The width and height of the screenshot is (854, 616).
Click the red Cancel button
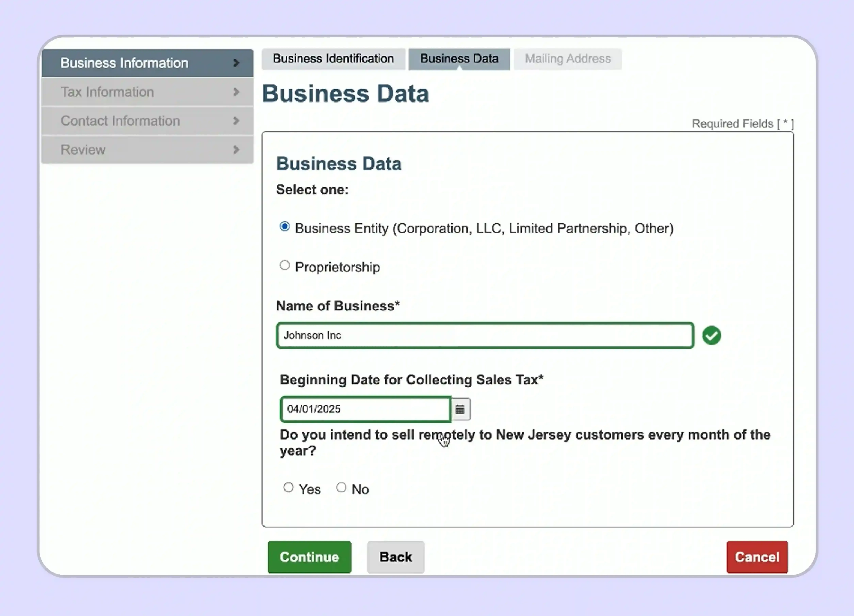tap(757, 557)
